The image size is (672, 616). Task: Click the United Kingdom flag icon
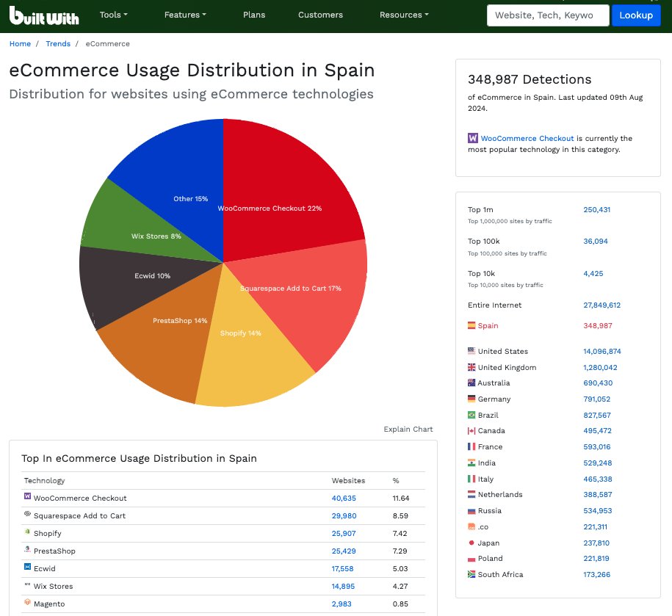[x=472, y=367]
